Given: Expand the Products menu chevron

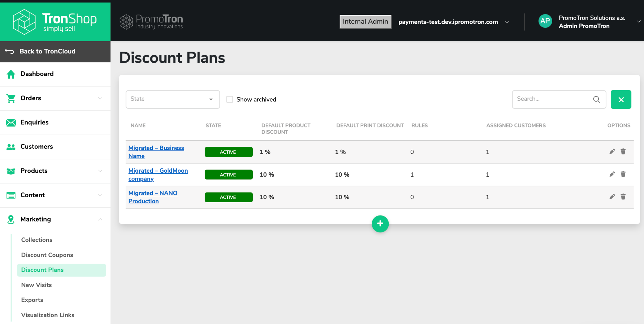Looking at the screenshot, I should point(100,171).
